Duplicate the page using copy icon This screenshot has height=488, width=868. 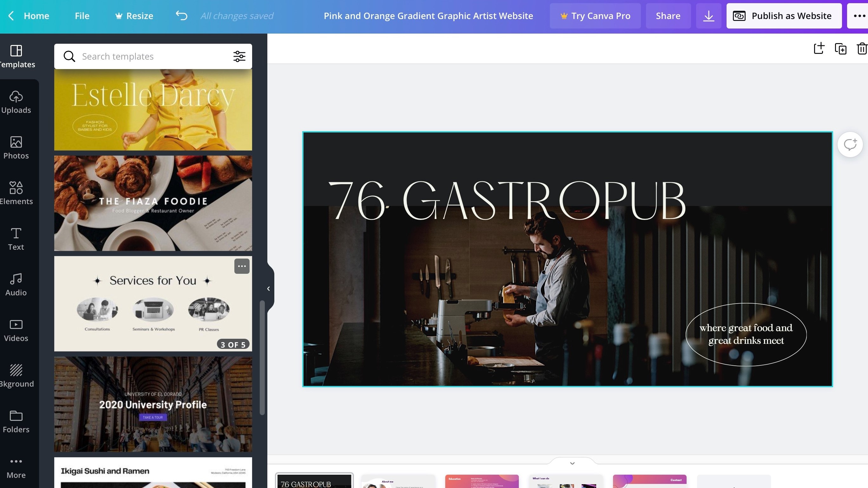point(840,48)
